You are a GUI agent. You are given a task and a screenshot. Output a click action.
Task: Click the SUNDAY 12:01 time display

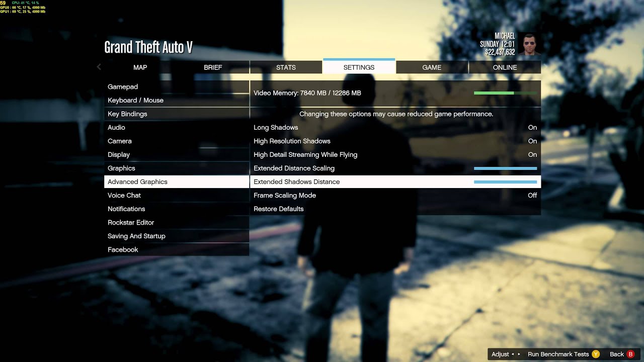tap(497, 44)
